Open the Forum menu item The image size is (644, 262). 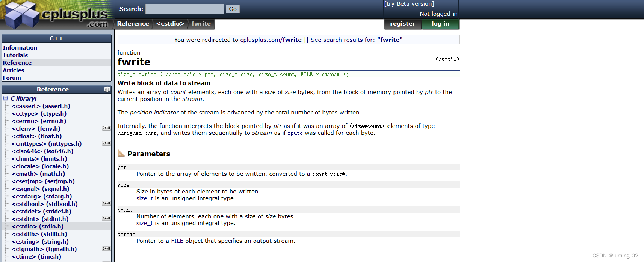[x=12, y=78]
